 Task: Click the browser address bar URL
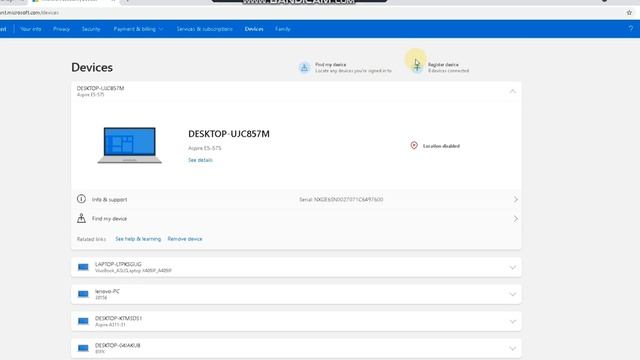[29, 13]
